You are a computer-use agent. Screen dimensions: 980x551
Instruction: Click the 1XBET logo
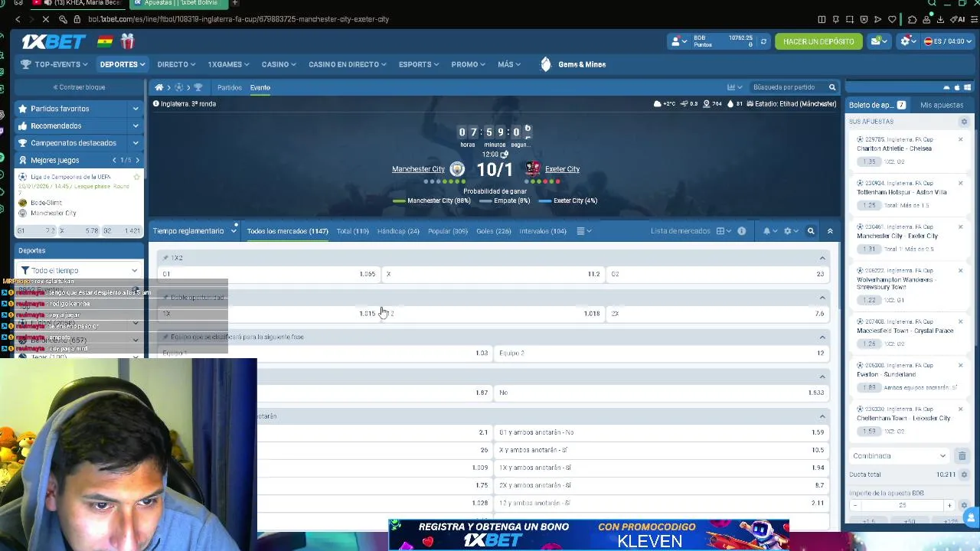[53, 41]
